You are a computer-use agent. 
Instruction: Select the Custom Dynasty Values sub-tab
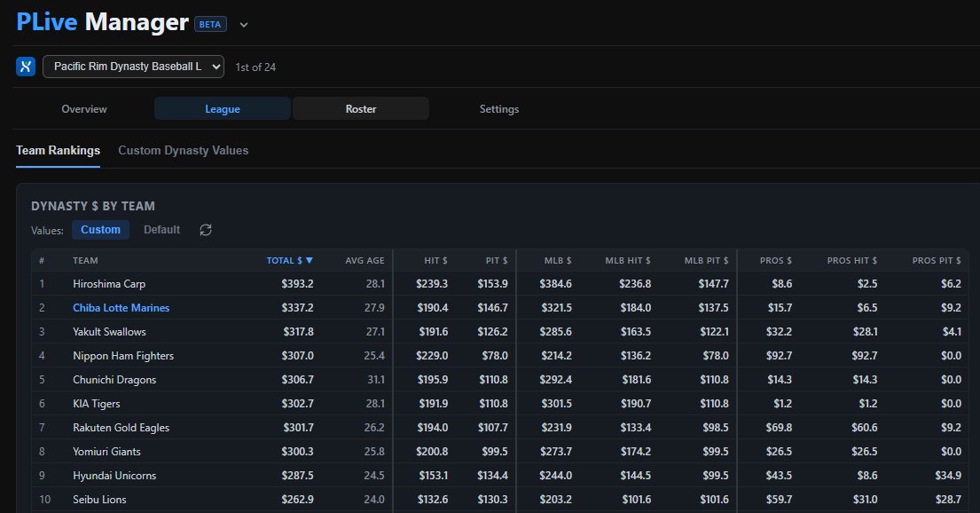point(183,150)
